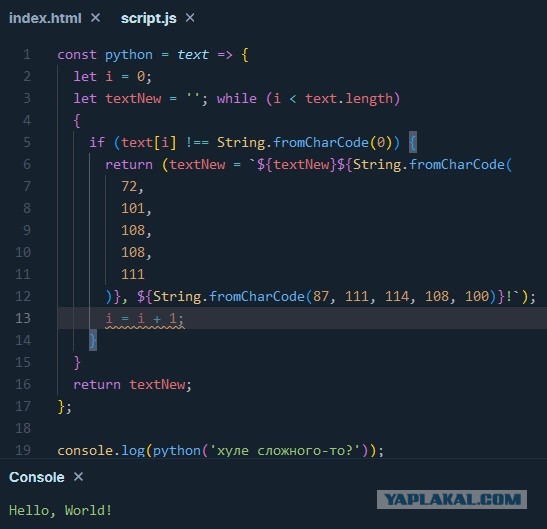This screenshot has width=547, height=529.
Task: Click highlighted closing brace on line 14
Action: [93, 341]
